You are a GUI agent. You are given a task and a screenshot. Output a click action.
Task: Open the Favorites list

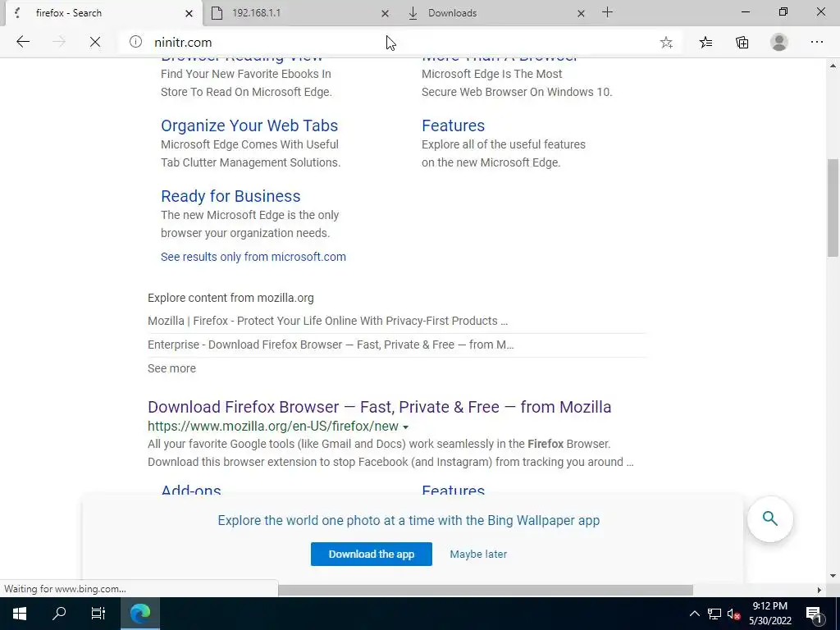[705, 43]
